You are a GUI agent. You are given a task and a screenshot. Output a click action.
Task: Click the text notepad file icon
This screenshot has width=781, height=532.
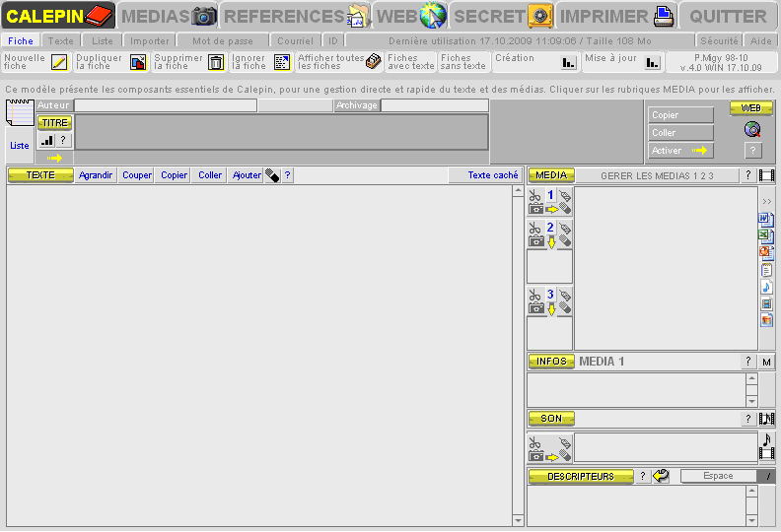(x=766, y=270)
